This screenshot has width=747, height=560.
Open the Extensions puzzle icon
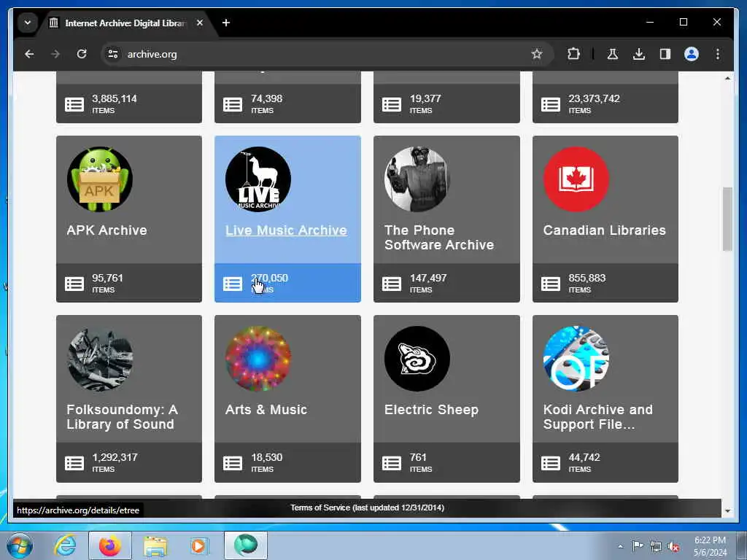coord(573,54)
